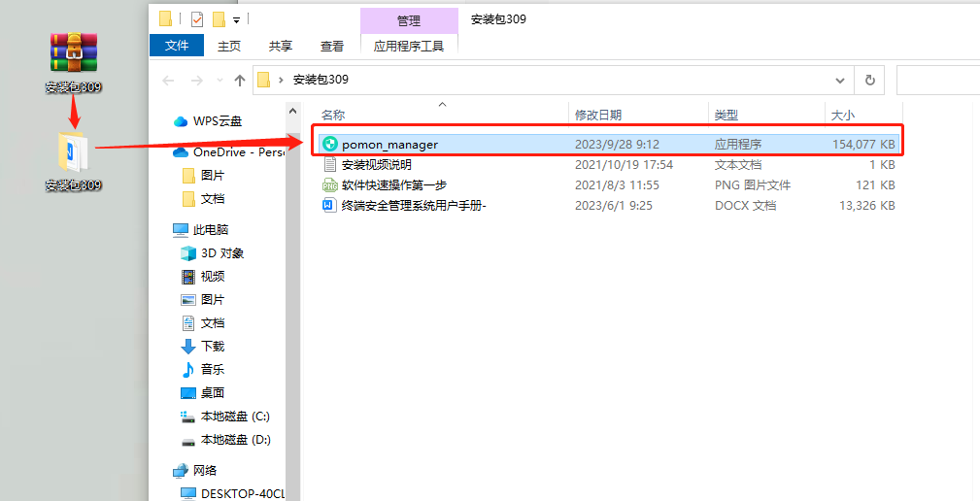Click 安装包309 in the address bar
The image size is (980, 501).
(x=321, y=80)
